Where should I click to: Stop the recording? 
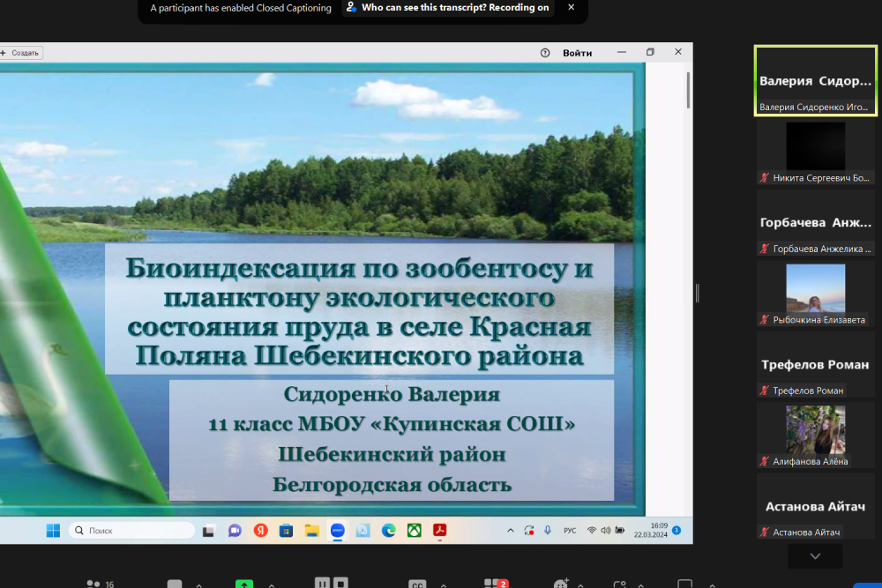pyautogui.click(x=340, y=583)
